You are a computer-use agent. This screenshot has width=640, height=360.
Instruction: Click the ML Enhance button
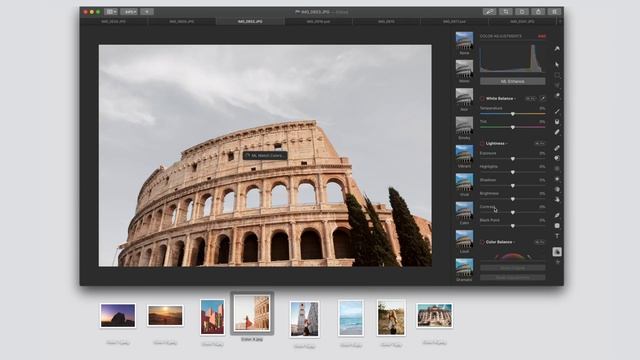coord(513,81)
